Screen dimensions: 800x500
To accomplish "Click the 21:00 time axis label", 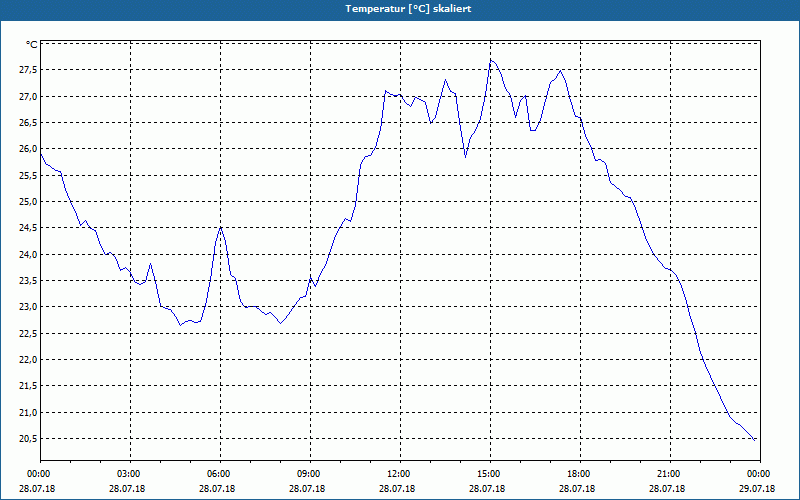I will (x=667, y=474).
